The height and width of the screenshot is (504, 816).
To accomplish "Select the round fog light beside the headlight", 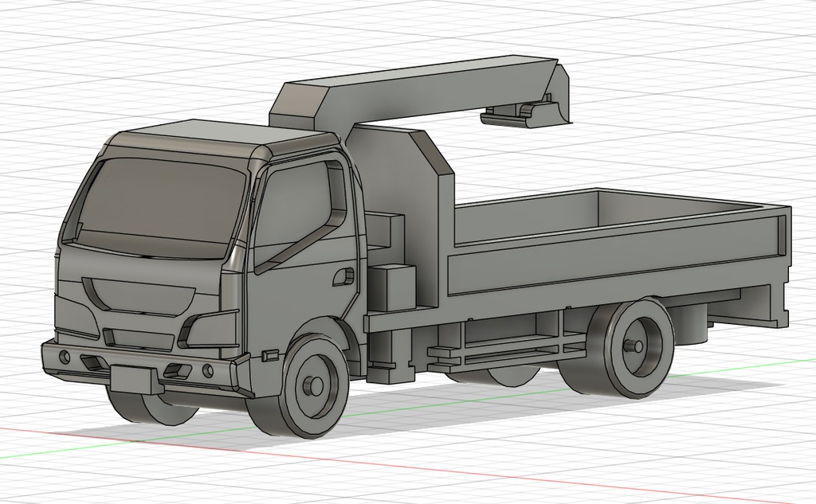I will click(x=208, y=370).
